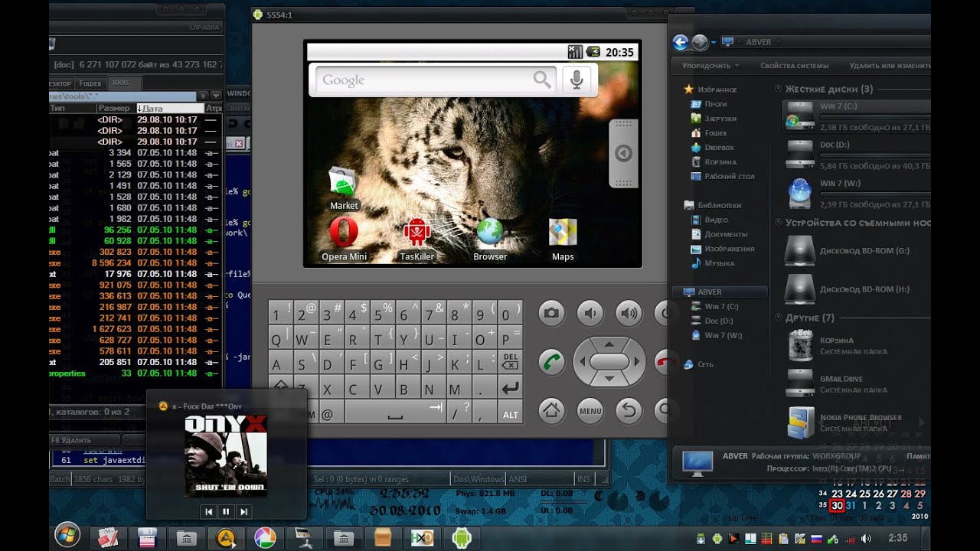
Task: Click F8 Удалить button in file manager
Action: click(x=84, y=440)
